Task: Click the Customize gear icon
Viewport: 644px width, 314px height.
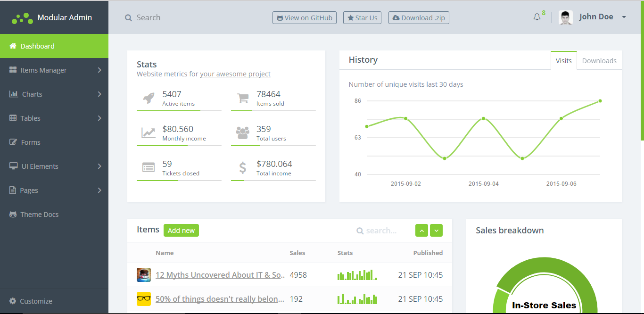Action: click(13, 301)
